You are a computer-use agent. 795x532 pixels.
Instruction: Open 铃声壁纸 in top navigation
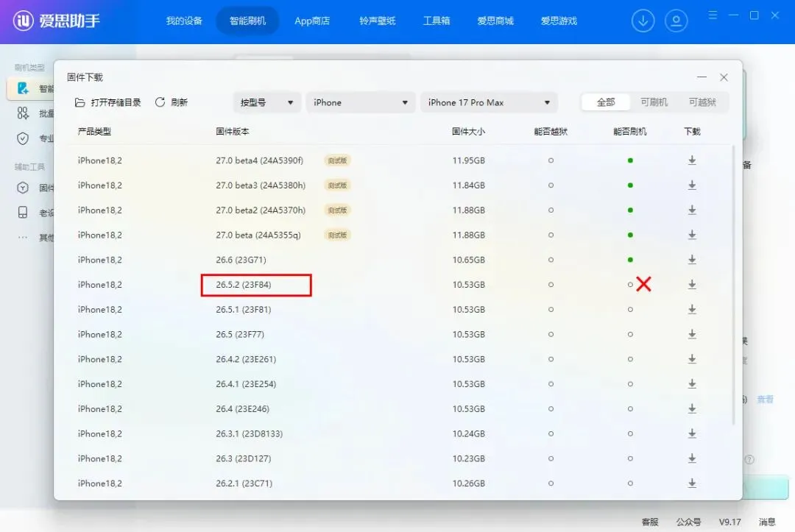coord(377,21)
